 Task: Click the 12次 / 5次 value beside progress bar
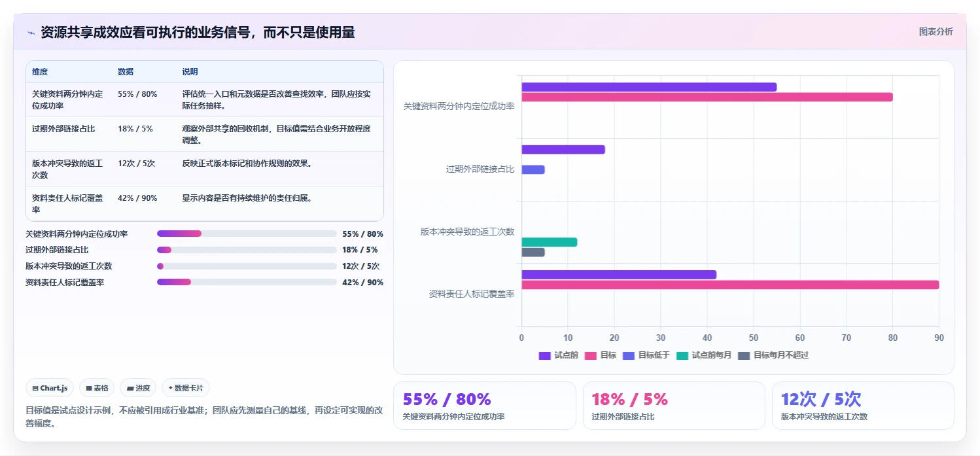pyautogui.click(x=360, y=266)
